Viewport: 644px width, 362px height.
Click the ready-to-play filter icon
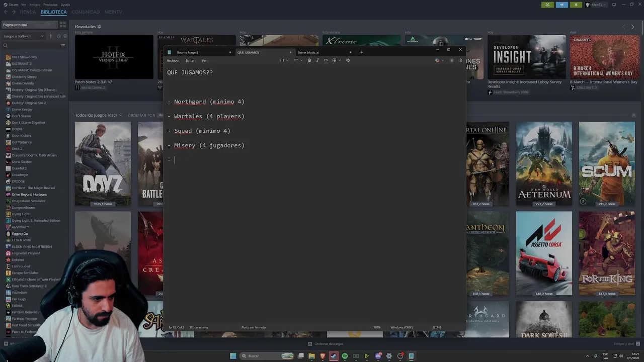click(x=65, y=36)
